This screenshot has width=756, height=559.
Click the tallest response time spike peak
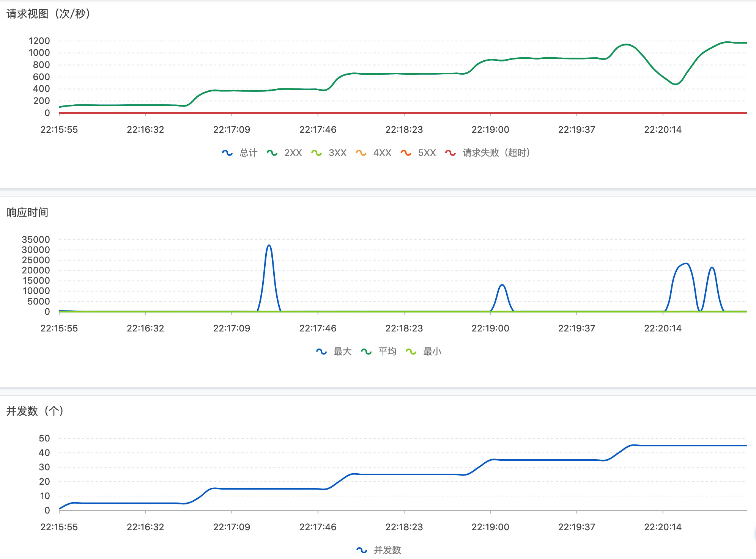(269, 245)
